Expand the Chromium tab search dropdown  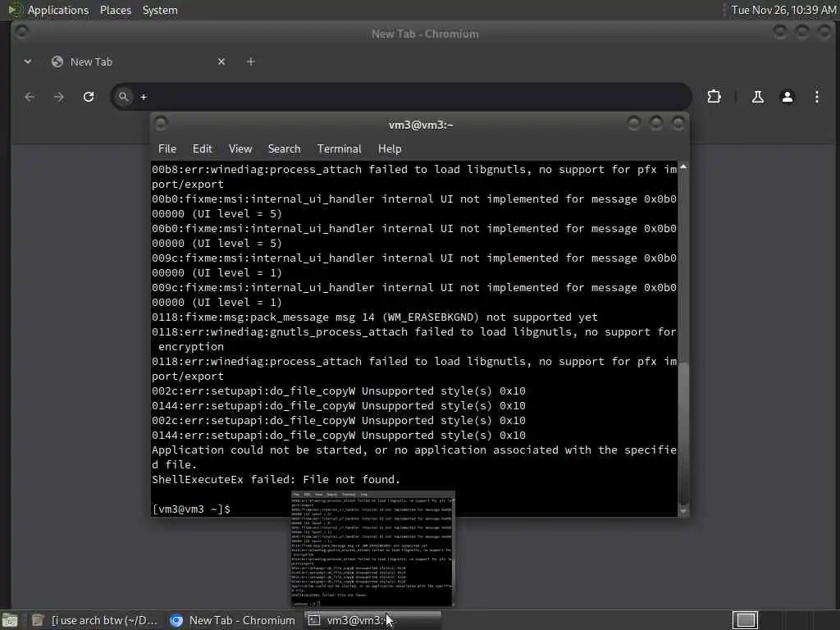point(28,62)
